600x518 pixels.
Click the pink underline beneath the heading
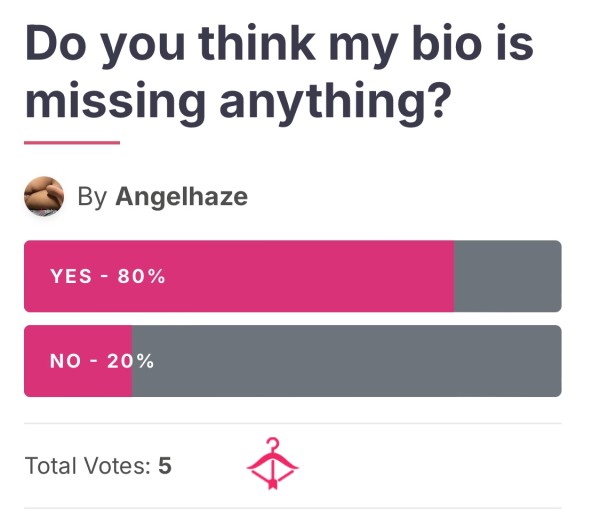(x=72, y=143)
